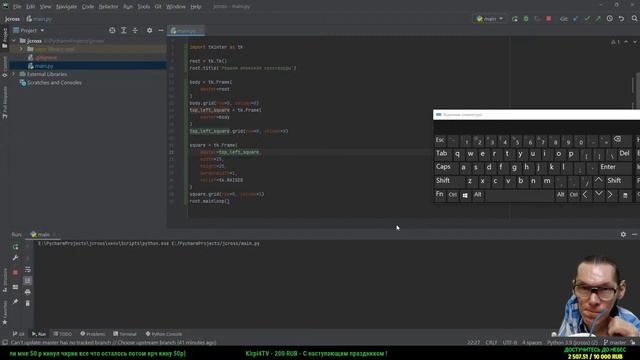Viewport: 640px width, 360px height.
Task: Click Collapse All icon in Project panel
Action: point(135,30)
